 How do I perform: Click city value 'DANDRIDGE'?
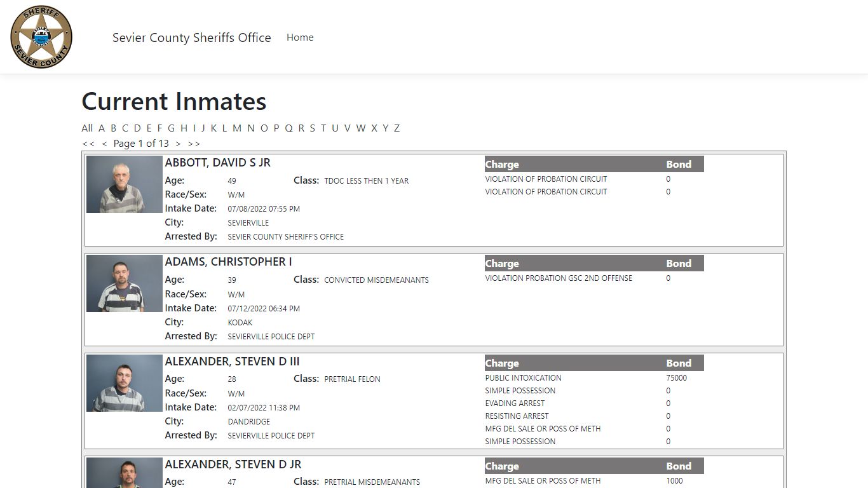coord(249,422)
